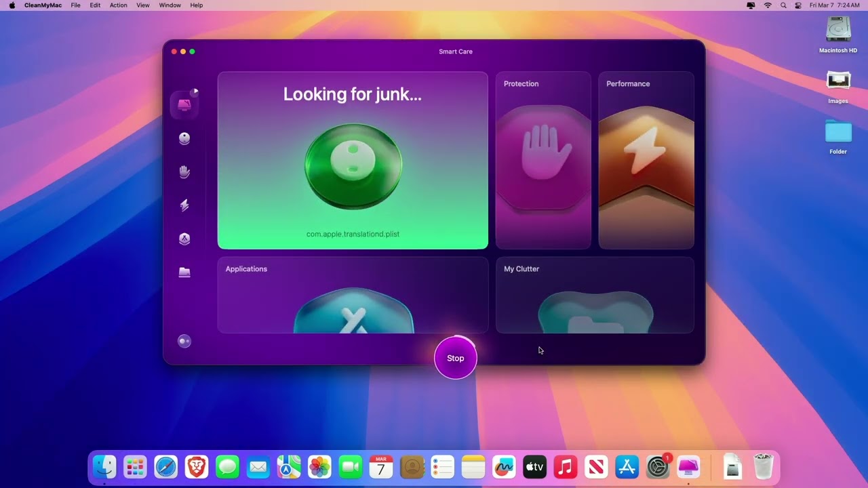
Task: Open the My Clutter card
Action: (x=595, y=295)
